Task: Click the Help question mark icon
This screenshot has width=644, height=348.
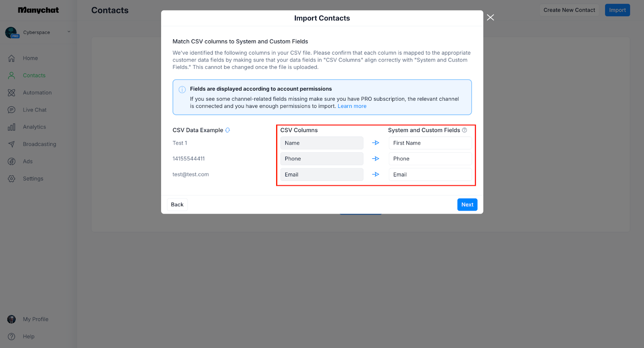Action: pyautogui.click(x=12, y=337)
